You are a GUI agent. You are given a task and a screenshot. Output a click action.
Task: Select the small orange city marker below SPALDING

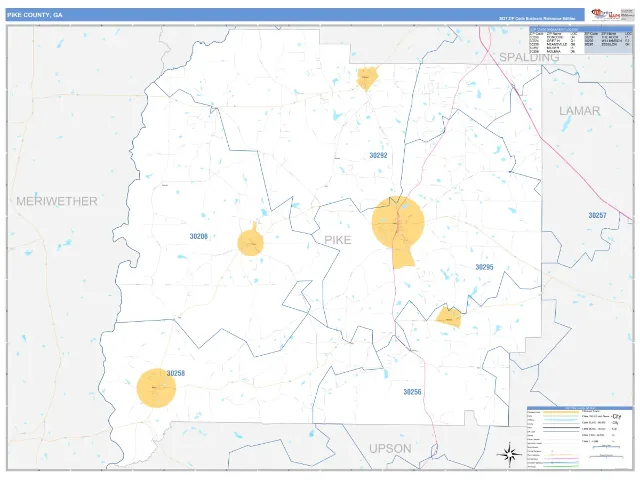tap(367, 78)
